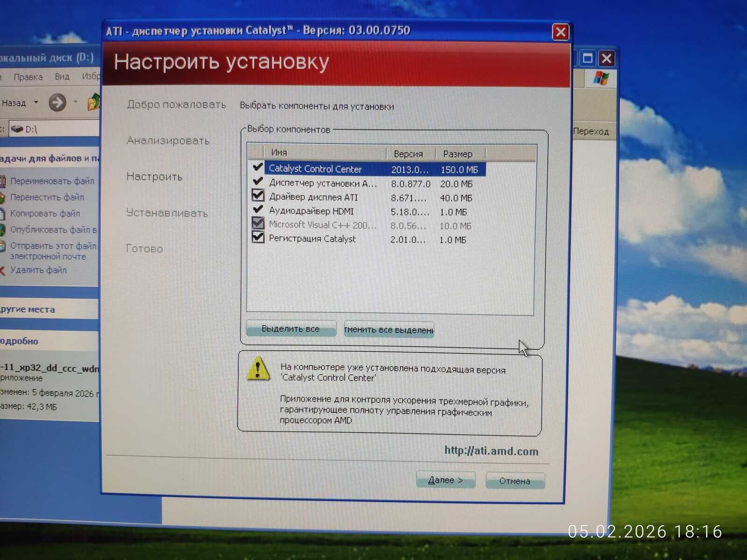Select the Аудиодрайвер HDMI row name
Screen dimensions: 747x560
pos(311,211)
